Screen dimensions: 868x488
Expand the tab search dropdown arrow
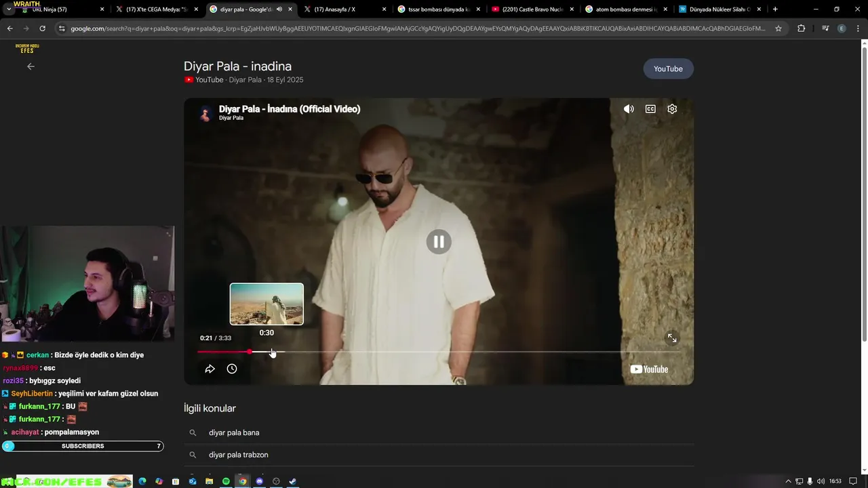click(8, 9)
